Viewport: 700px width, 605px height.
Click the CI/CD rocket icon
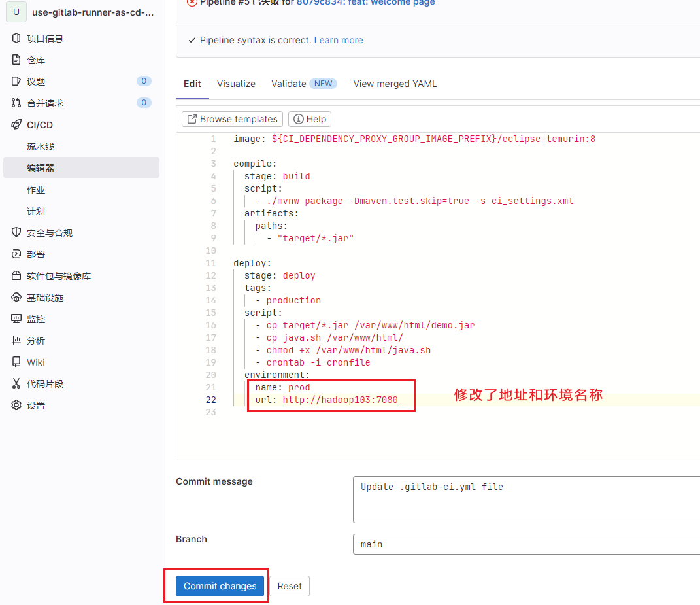[x=16, y=125]
